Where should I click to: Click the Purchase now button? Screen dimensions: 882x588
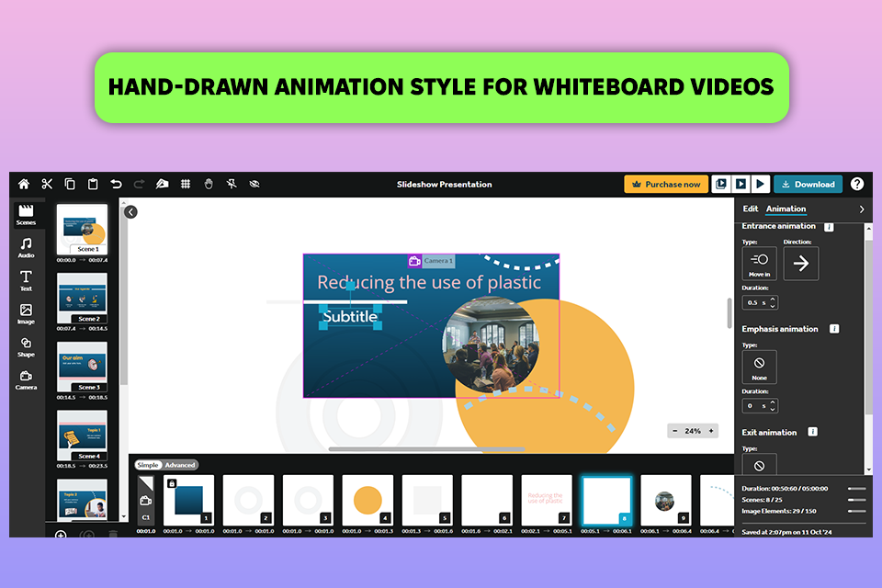pyautogui.click(x=666, y=184)
